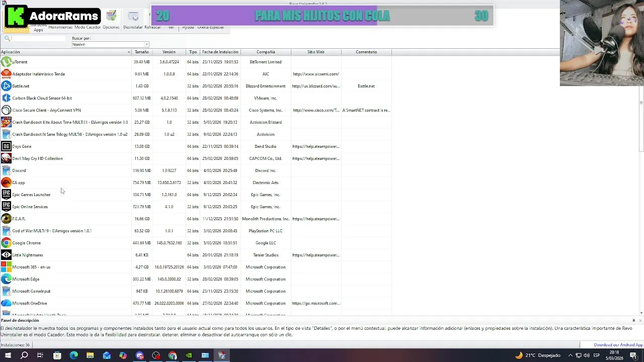The image size is (644, 362).
Task: Sort by Tamaño column header
Action: [x=142, y=52]
